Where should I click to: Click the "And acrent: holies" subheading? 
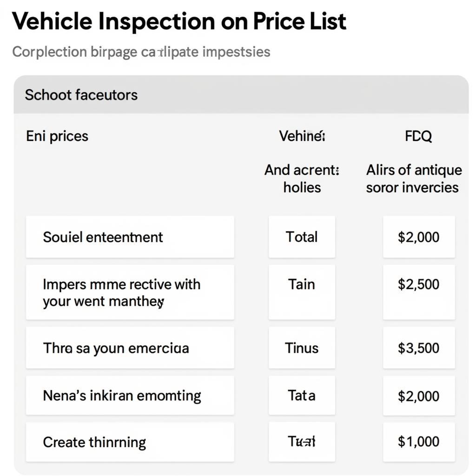tap(302, 178)
